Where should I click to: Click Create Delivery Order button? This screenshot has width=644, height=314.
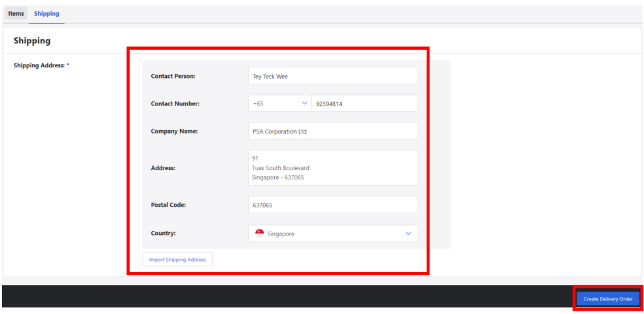[x=608, y=298]
